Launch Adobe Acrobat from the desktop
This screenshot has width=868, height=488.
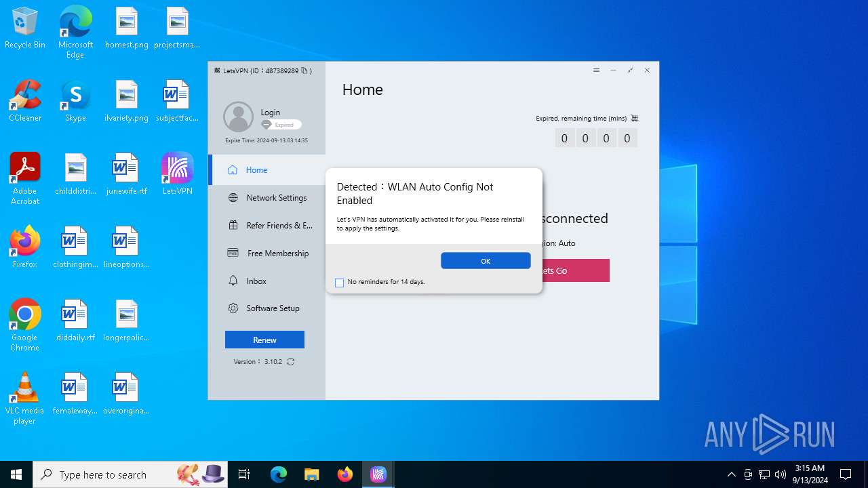(25, 179)
